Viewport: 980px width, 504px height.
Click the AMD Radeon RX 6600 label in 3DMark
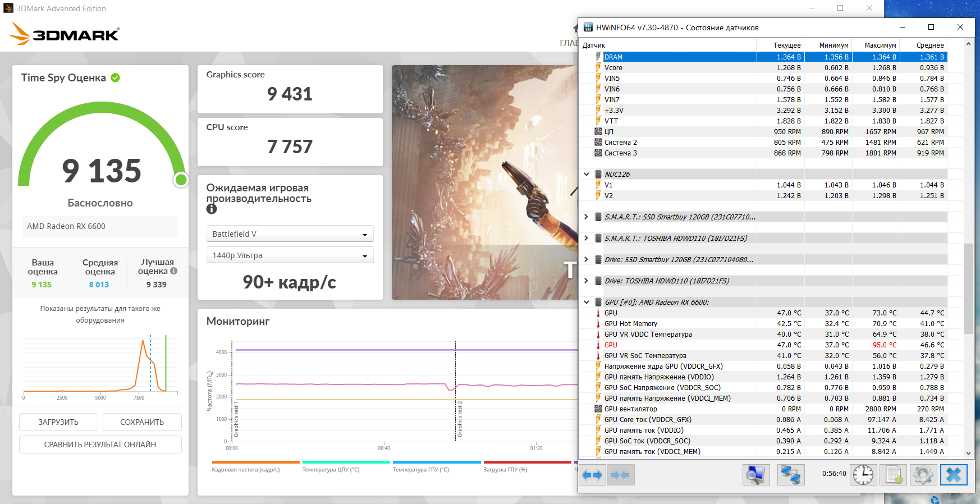(x=66, y=226)
